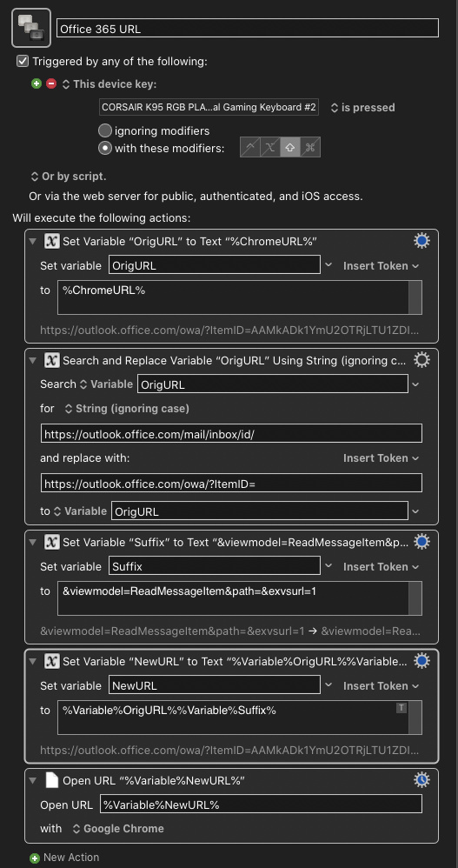Viewport: 458px width, 868px height.
Task: Open the 'Or by script' popup
Action: pyautogui.click(x=69, y=177)
